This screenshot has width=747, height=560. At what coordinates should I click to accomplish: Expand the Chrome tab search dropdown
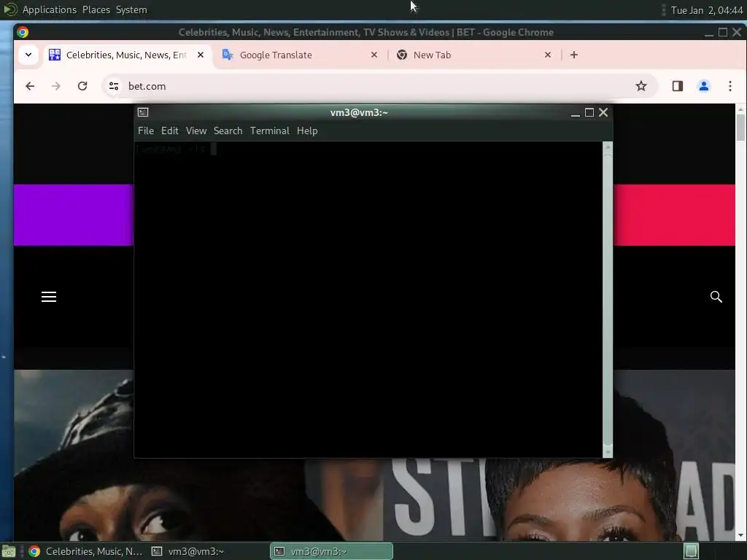(28, 55)
